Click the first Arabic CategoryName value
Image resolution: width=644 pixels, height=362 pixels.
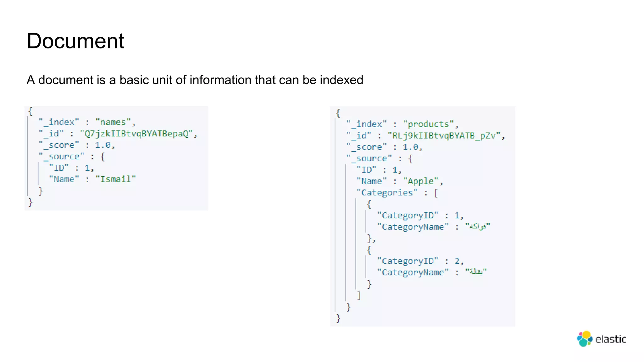(x=478, y=226)
